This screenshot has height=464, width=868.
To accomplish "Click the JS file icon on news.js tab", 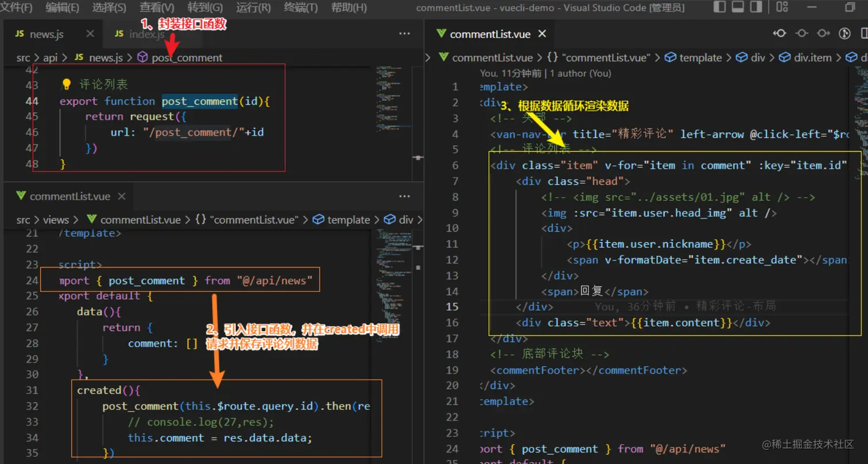I will 20,34.
